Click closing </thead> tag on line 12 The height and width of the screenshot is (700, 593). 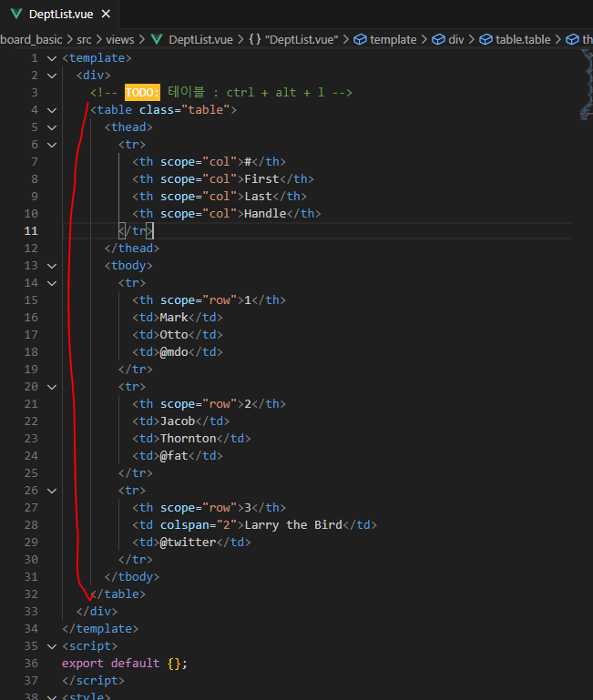[132, 249]
